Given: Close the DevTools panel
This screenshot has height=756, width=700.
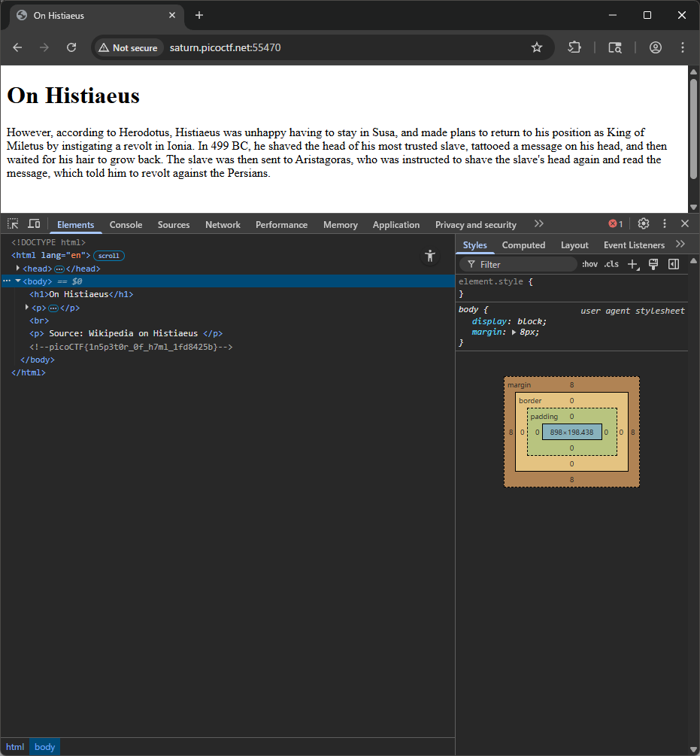Looking at the screenshot, I should [685, 224].
